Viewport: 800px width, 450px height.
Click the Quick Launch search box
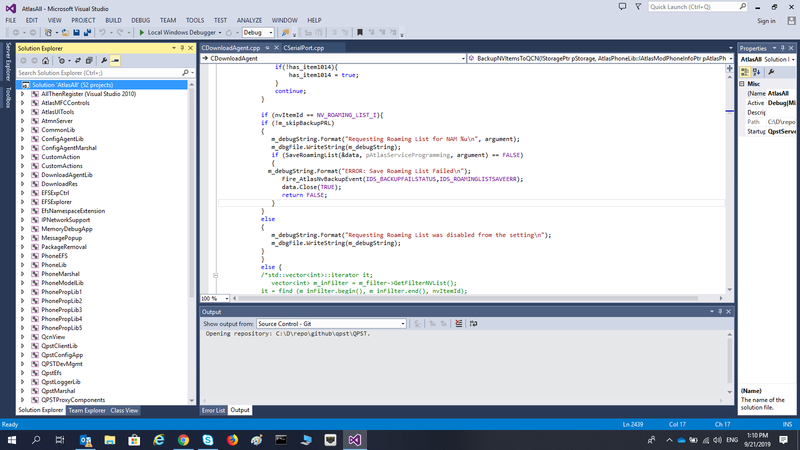697,7
